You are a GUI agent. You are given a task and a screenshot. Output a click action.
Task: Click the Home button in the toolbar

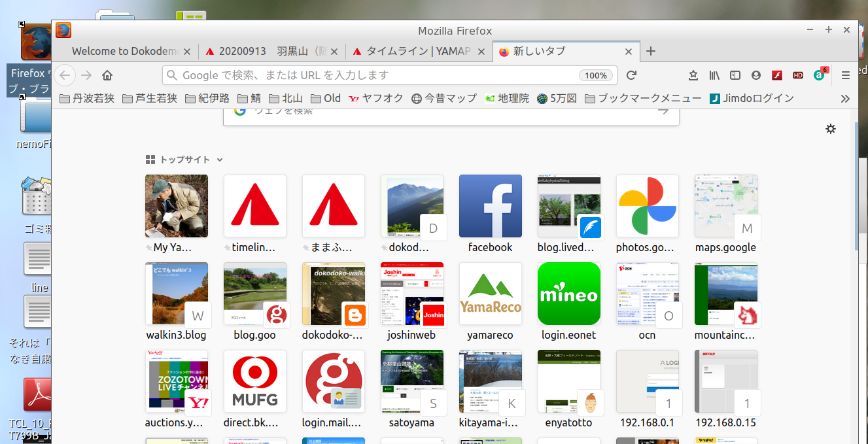(107, 75)
